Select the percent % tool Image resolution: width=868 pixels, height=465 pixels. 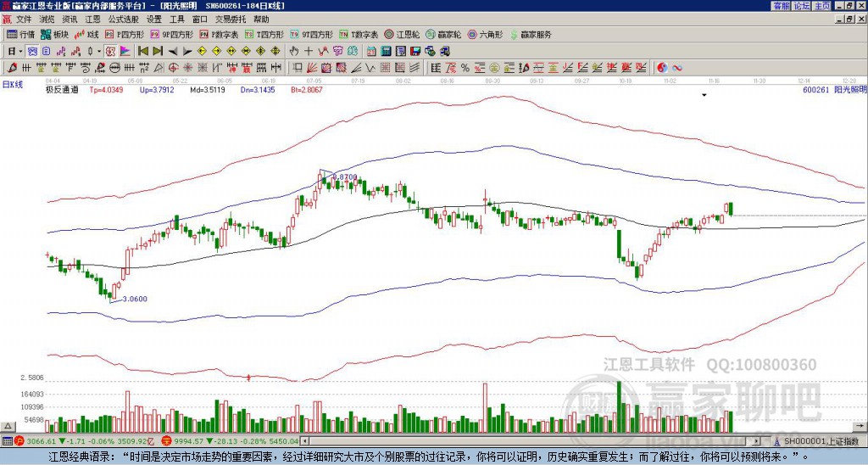(x=465, y=68)
